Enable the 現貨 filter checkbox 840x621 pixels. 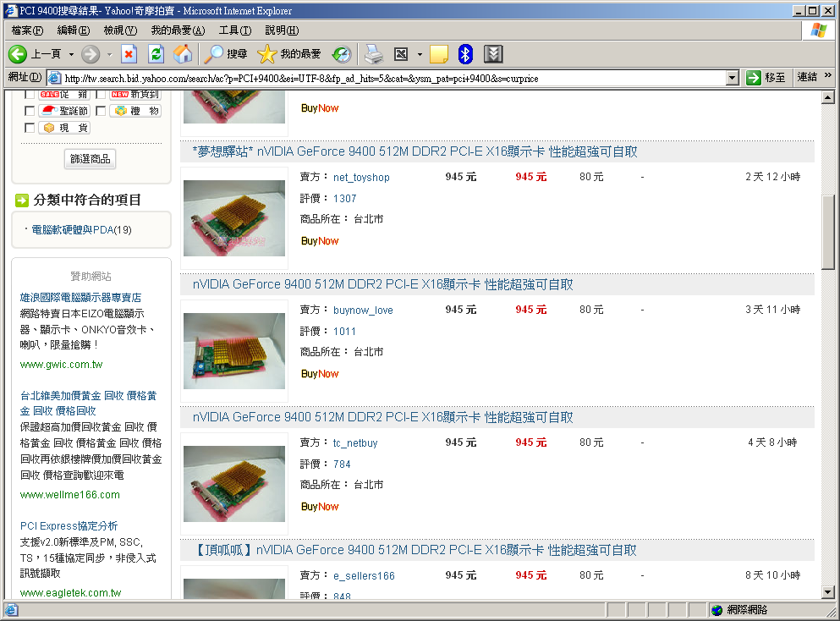click(30, 128)
